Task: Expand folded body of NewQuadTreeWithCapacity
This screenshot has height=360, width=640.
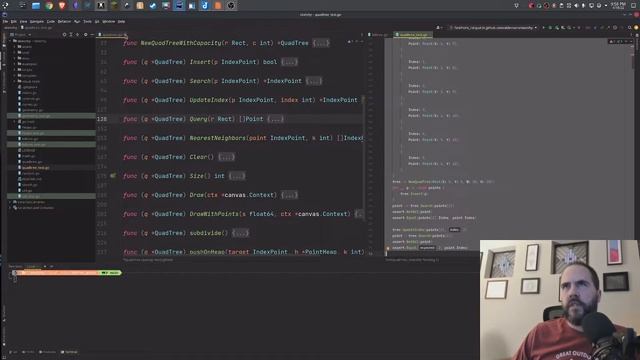Action: (321, 43)
